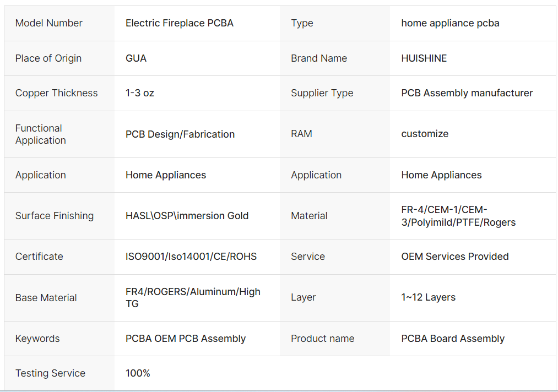
Task: Select the Electric Fireplace PCBA value
Action: pos(180,23)
